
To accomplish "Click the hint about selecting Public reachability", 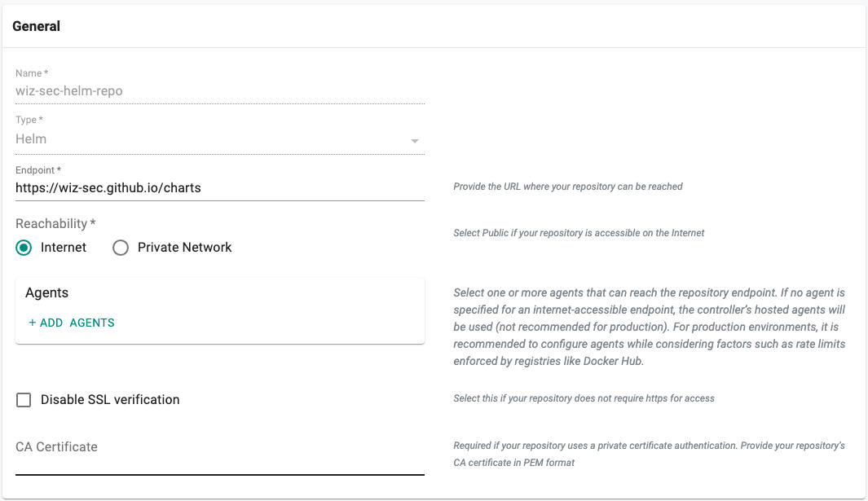I will [579, 233].
